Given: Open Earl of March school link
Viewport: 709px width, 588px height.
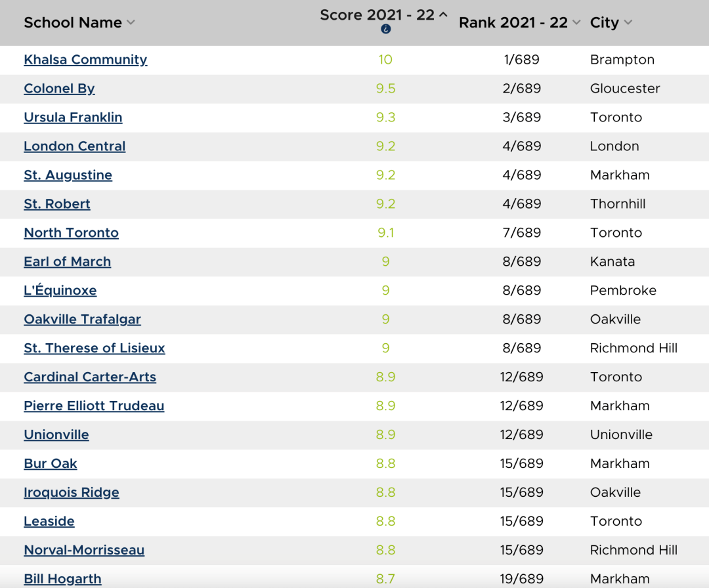Looking at the screenshot, I should tap(68, 262).
